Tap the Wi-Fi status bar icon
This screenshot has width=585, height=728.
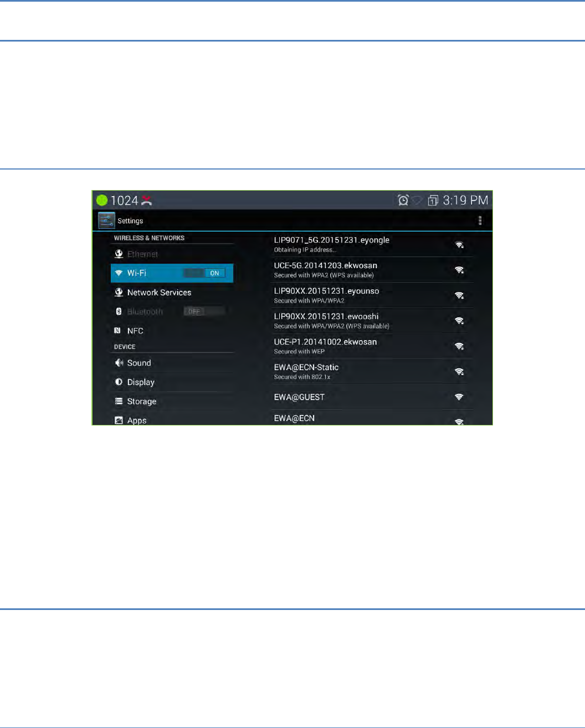[x=417, y=201]
